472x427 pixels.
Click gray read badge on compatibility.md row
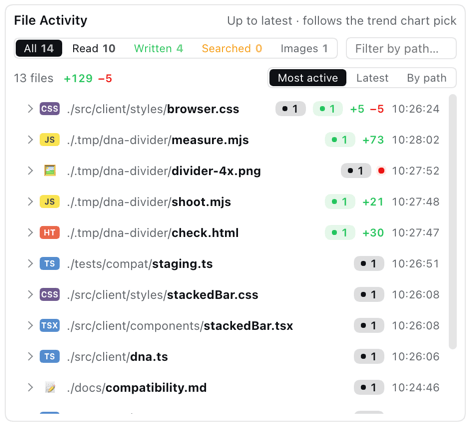tap(369, 387)
